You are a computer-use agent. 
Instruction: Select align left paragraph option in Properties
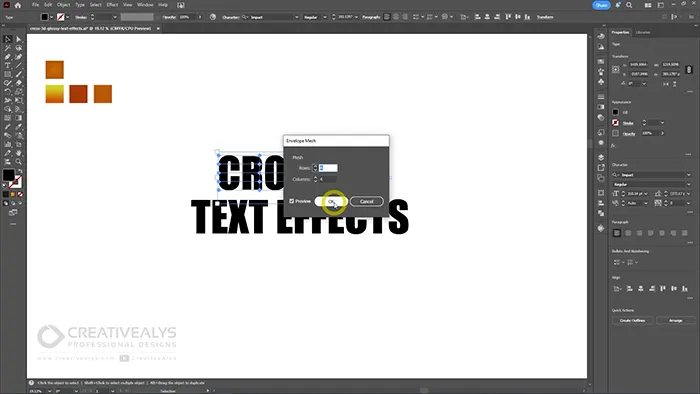pyautogui.click(x=617, y=233)
